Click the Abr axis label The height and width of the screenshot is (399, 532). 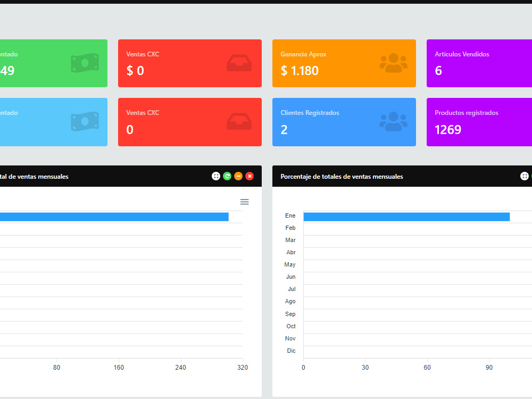(291, 252)
